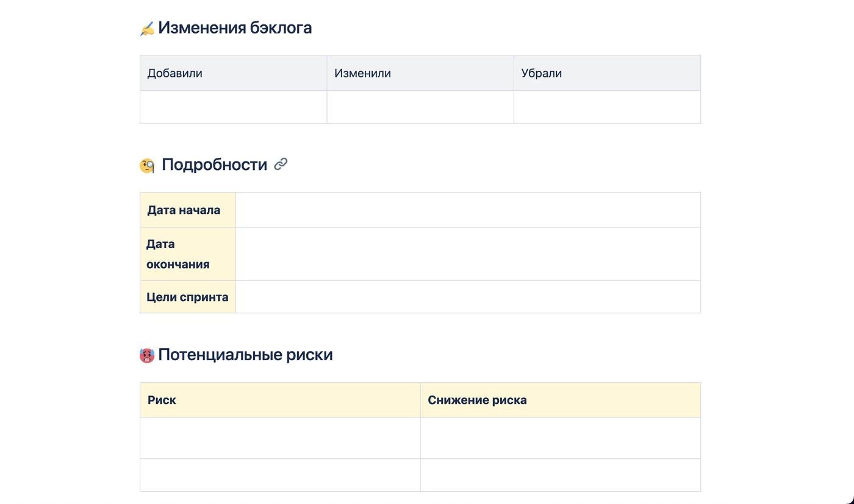Click the empty cell under Изменили
This screenshot has height=504, width=854.
[420, 107]
